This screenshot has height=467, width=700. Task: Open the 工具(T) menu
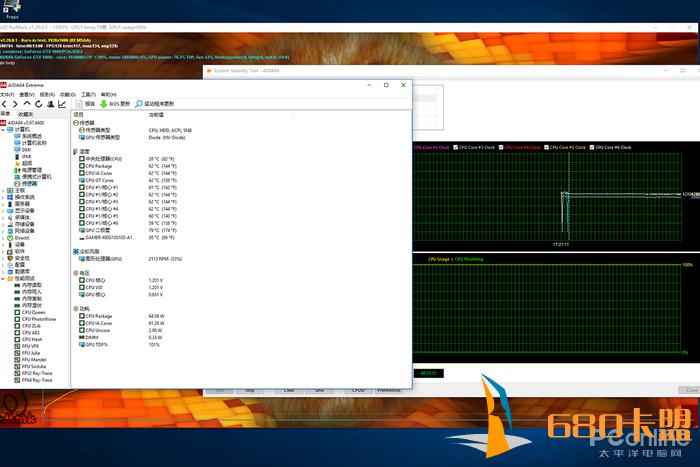coord(88,95)
